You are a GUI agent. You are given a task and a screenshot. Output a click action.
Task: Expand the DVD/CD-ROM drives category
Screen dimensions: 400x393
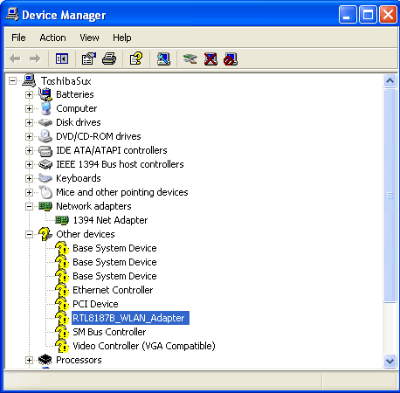(x=29, y=137)
